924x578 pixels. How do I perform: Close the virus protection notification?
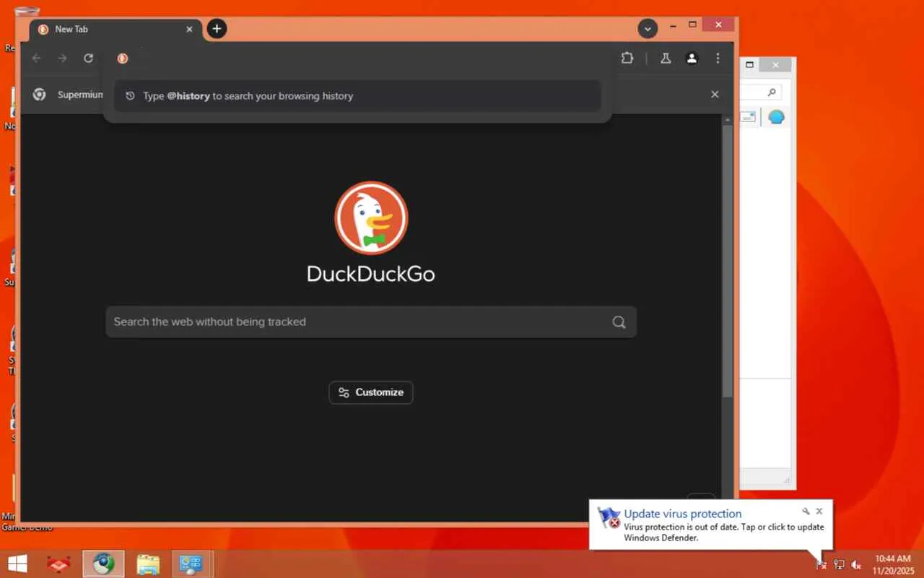(819, 512)
